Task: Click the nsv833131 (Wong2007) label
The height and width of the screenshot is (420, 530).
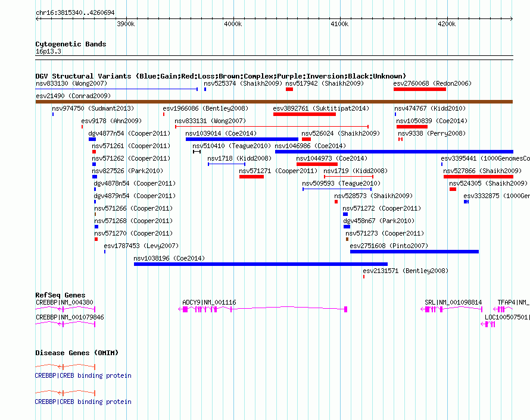Action: (210, 121)
